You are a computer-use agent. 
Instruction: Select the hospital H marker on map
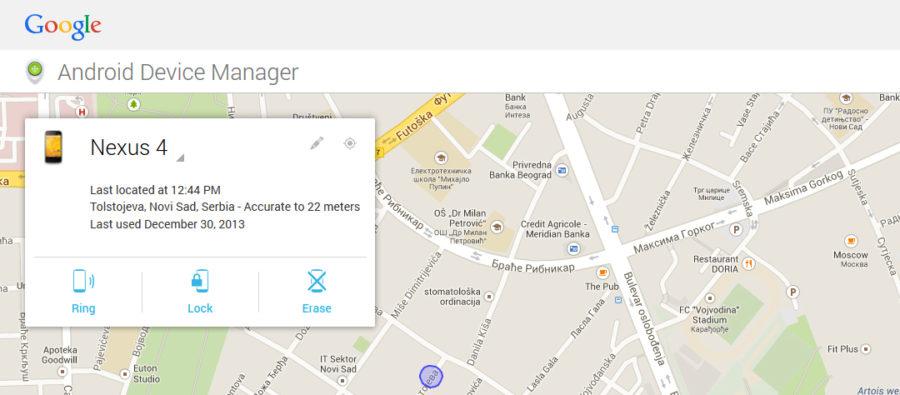82,113
